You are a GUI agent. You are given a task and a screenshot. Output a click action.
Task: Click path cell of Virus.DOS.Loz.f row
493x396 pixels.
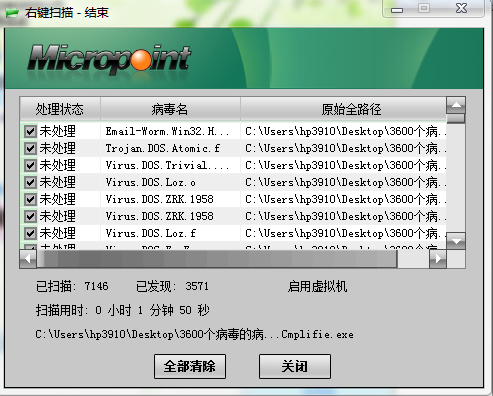click(x=343, y=233)
